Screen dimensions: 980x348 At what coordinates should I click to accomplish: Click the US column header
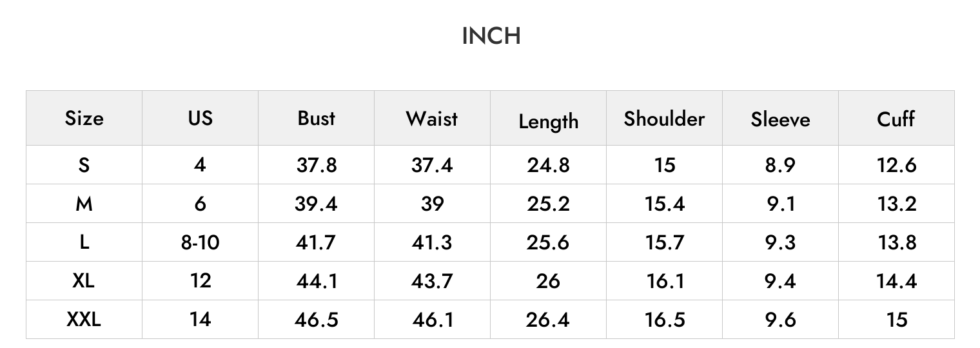coord(200,118)
